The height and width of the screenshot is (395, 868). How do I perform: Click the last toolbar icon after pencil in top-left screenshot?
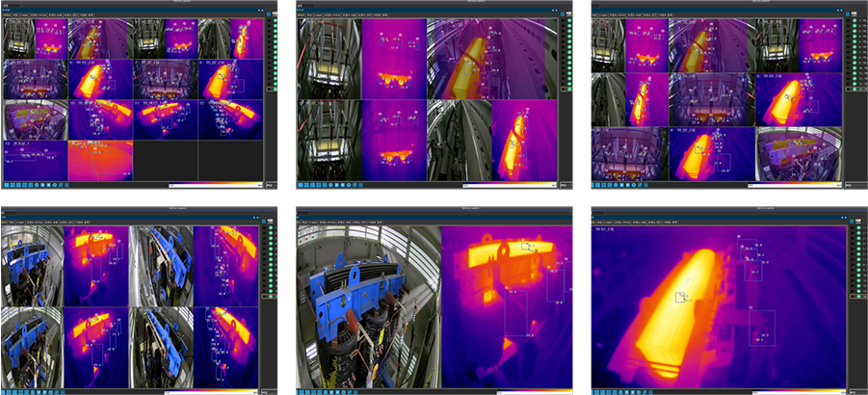(x=66, y=185)
